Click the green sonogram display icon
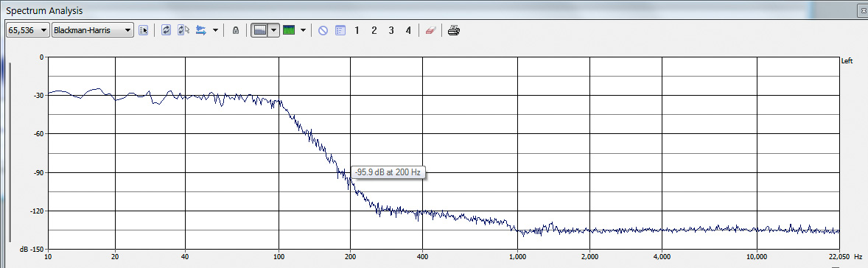 [x=289, y=30]
